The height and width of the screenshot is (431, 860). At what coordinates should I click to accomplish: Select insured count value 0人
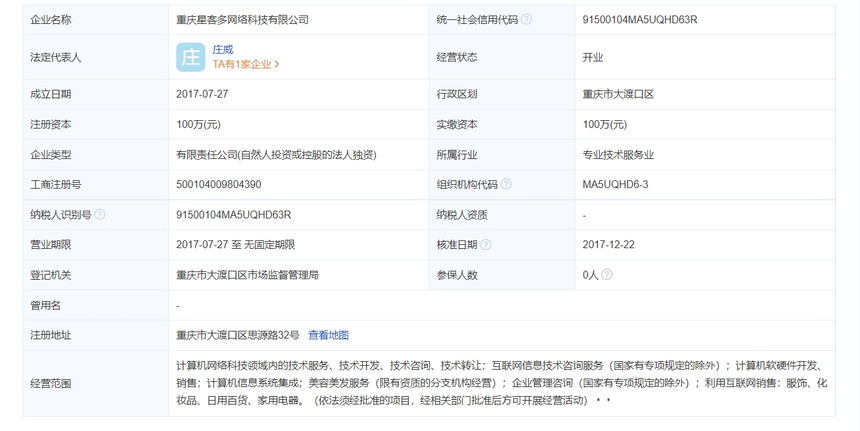(590, 275)
